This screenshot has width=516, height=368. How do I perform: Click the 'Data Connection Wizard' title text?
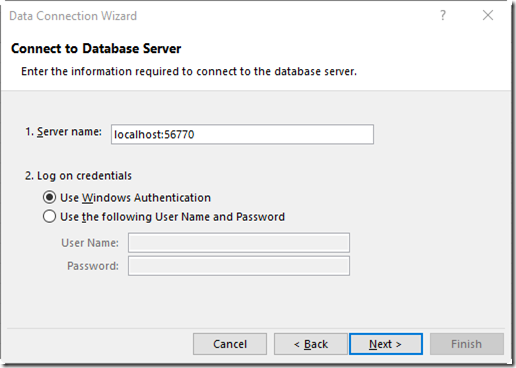point(73,16)
